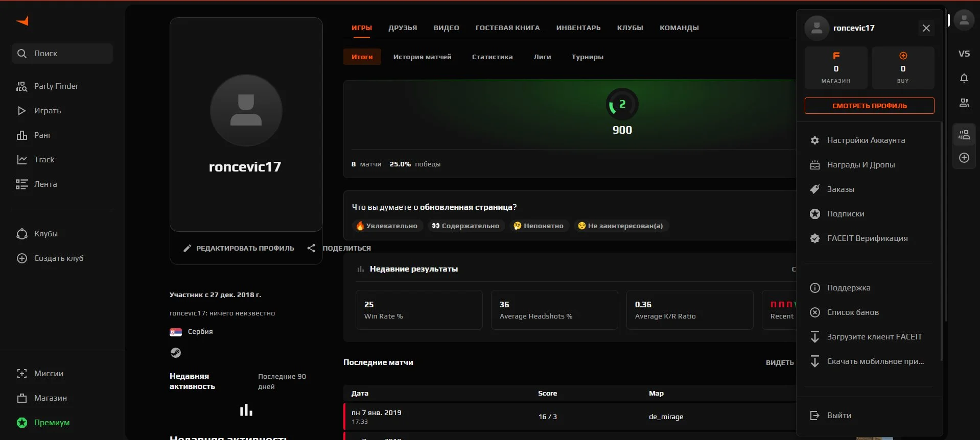The image size is (980, 440).
Task: Open the friends list icon
Action: (964, 103)
